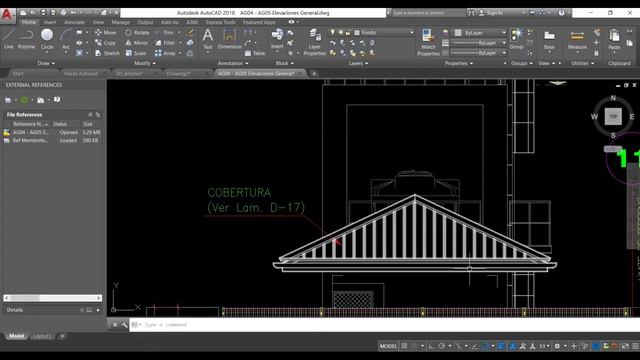Expand the Properties panel flyout

(458, 63)
